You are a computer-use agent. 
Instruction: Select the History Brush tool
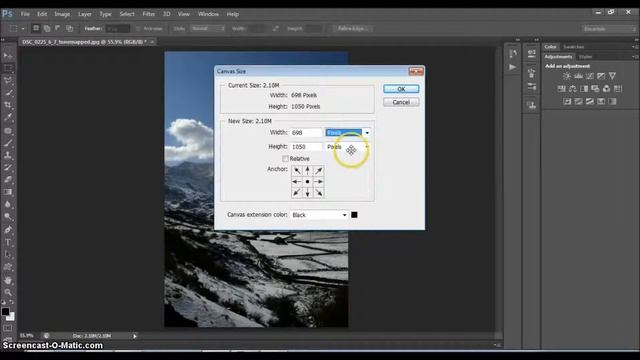(8, 167)
